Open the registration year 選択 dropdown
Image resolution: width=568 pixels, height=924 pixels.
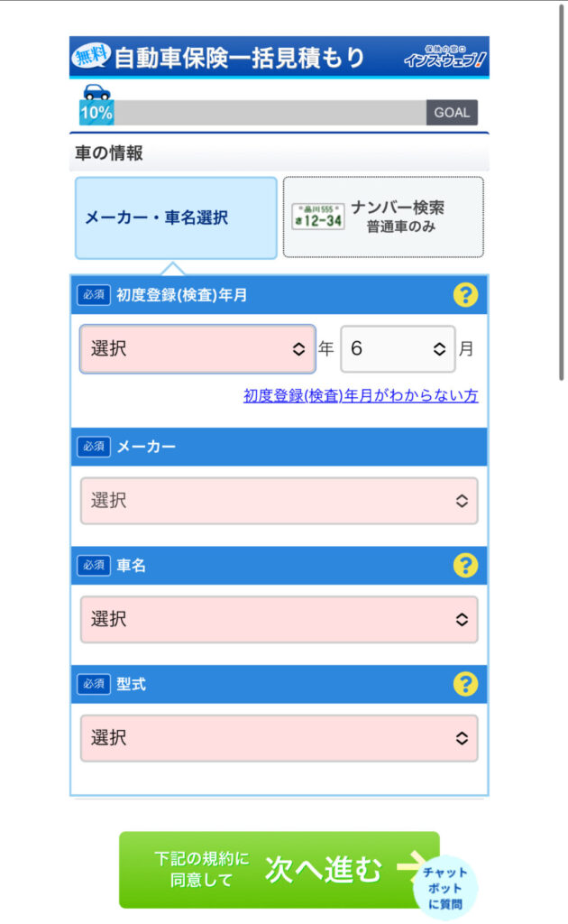(197, 349)
